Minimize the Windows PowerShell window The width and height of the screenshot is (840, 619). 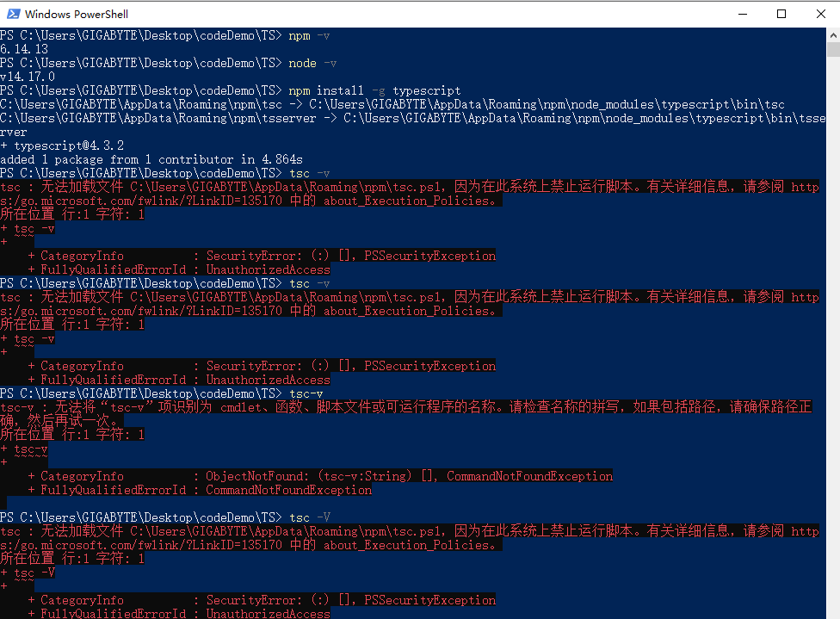click(x=743, y=14)
